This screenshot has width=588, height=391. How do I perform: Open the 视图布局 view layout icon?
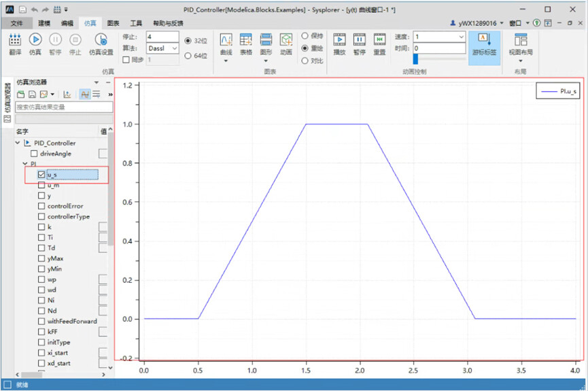coord(521,39)
